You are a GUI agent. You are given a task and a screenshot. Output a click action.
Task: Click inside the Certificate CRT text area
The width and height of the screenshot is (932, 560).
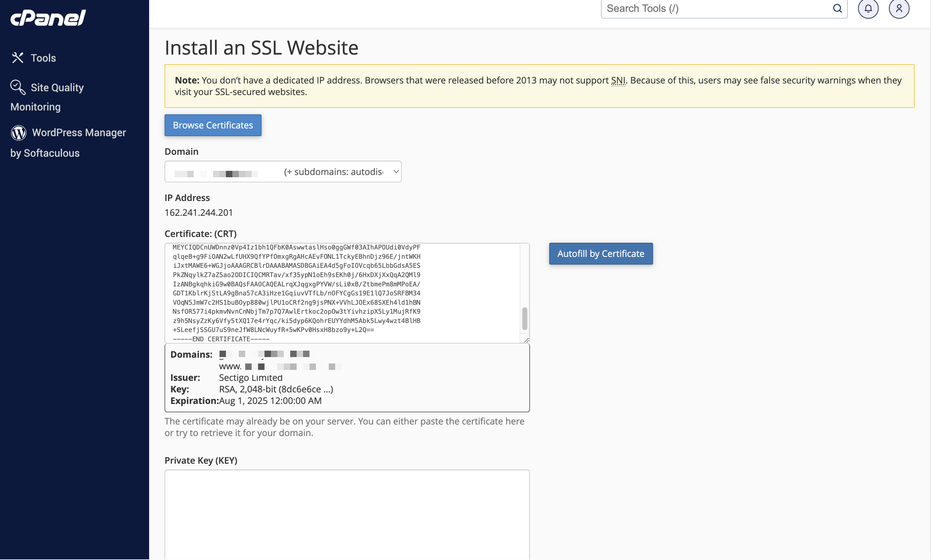pyautogui.click(x=342, y=293)
